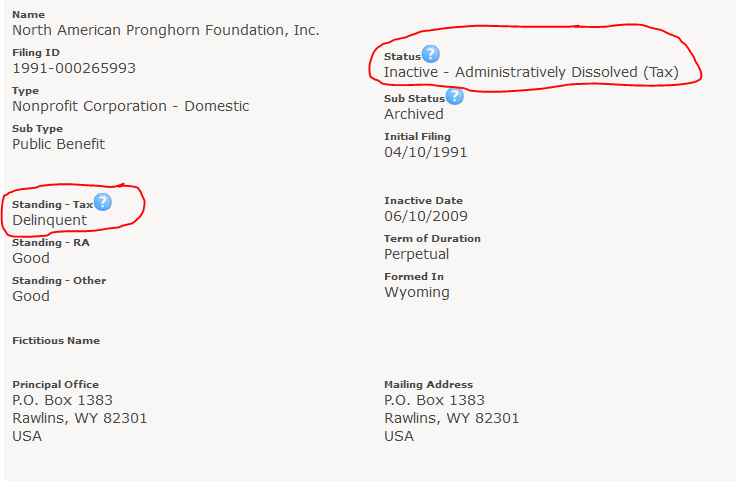Select P.O. Box 1383 under Principal Office
The height and width of the screenshot is (481, 736).
tap(62, 400)
